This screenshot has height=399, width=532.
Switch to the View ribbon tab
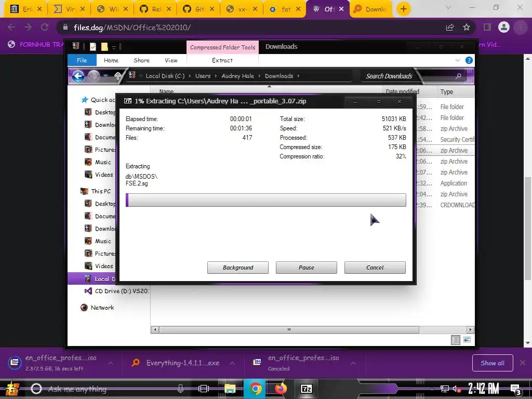tap(171, 60)
